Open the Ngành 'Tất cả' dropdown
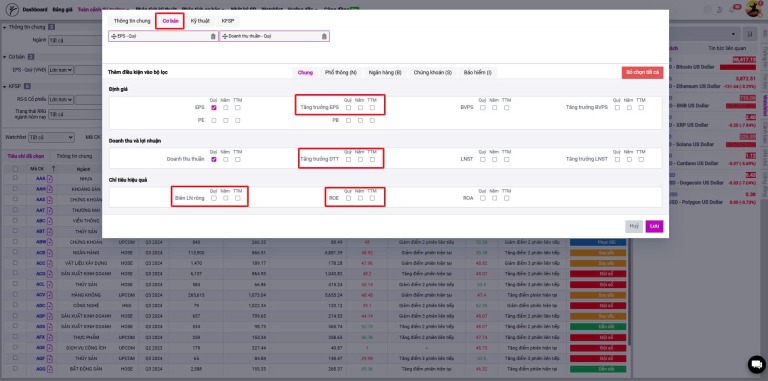Image resolution: width=768 pixels, height=381 pixels. (x=75, y=41)
